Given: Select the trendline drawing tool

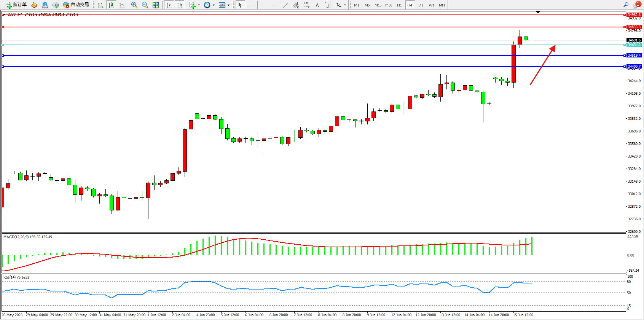Looking at the screenshot, I should coord(285,5).
